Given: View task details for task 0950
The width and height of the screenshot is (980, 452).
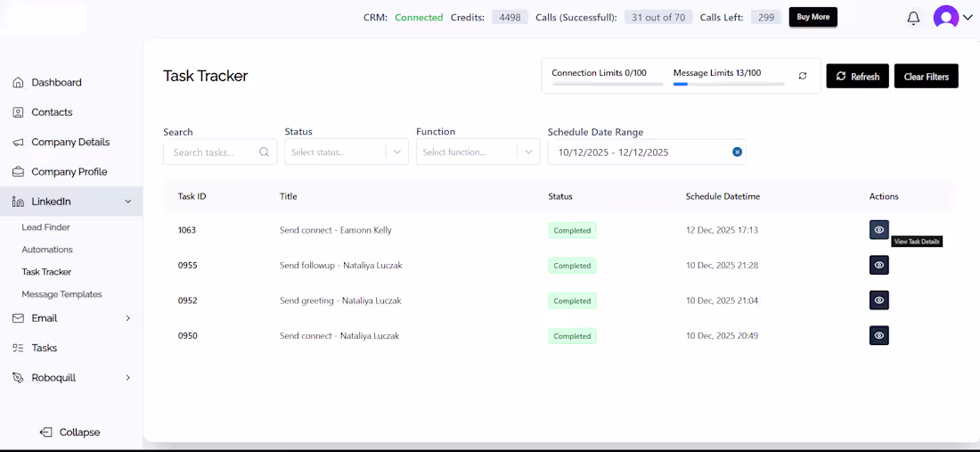Looking at the screenshot, I should tap(878, 336).
